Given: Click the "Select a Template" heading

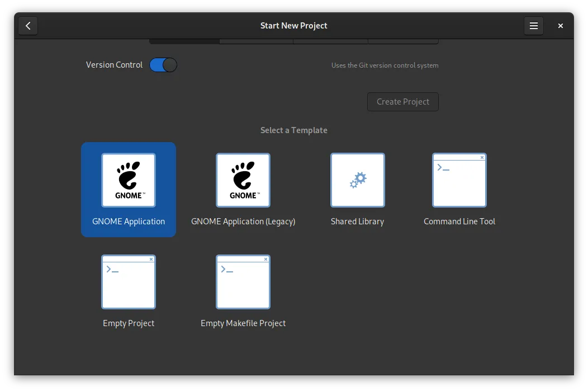Looking at the screenshot, I should (x=294, y=130).
